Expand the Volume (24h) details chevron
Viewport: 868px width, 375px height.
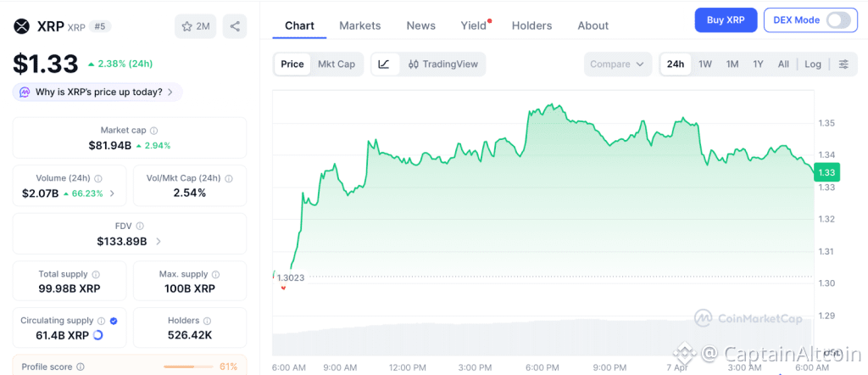click(113, 193)
